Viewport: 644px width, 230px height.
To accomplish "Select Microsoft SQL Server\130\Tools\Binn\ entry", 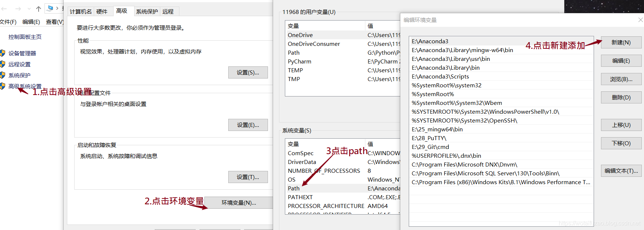I will pos(501,173).
